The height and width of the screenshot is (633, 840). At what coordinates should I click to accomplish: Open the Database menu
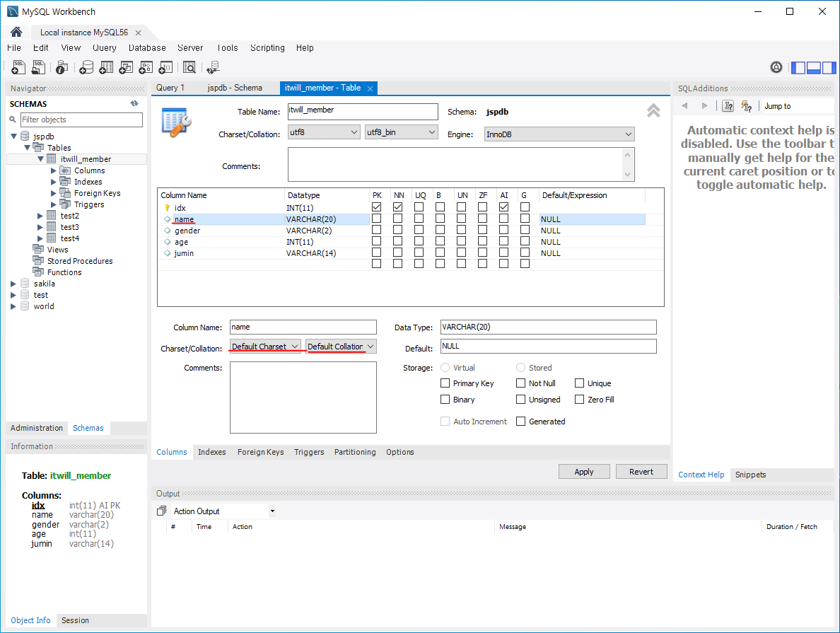pyautogui.click(x=147, y=47)
